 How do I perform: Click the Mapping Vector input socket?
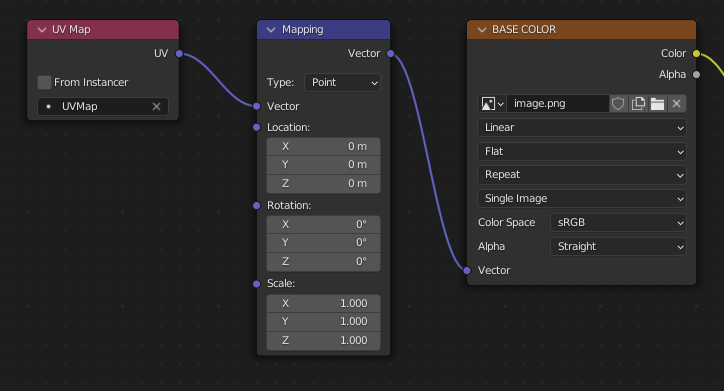pos(257,106)
